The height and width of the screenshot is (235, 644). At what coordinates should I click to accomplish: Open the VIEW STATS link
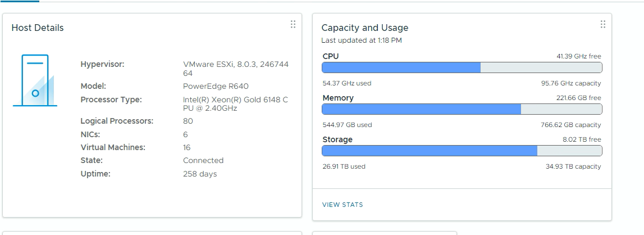(342, 205)
